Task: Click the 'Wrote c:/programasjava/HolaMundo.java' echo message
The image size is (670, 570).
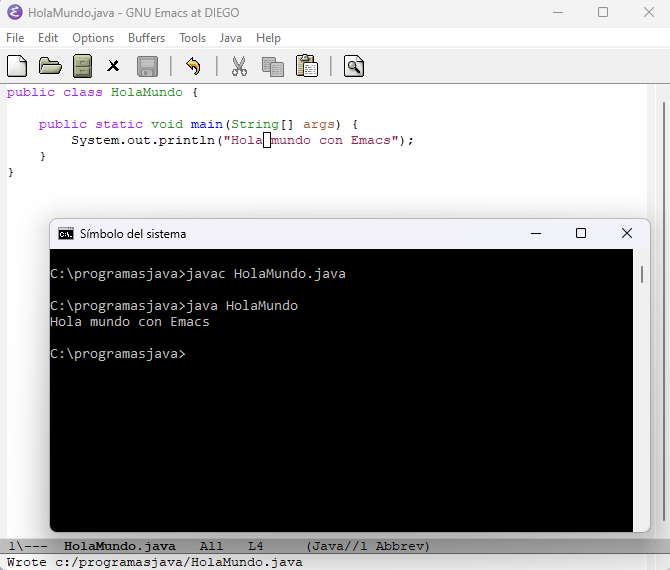Action: (x=155, y=562)
